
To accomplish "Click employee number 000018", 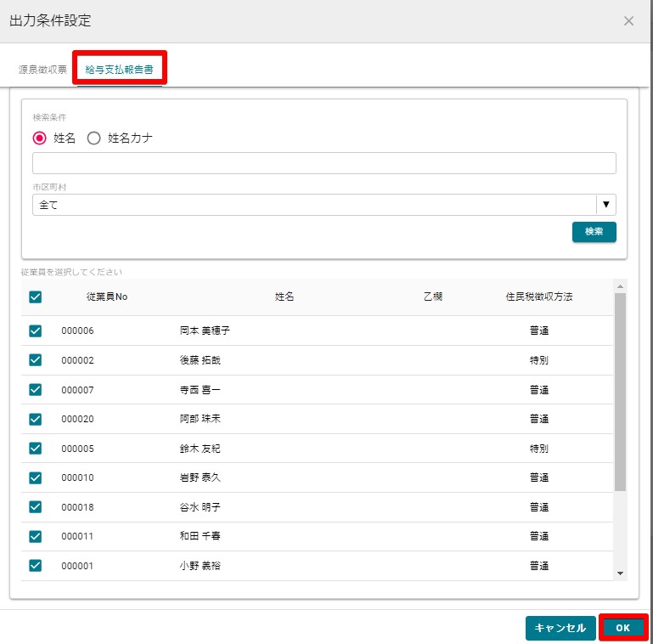I will (x=77, y=507).
